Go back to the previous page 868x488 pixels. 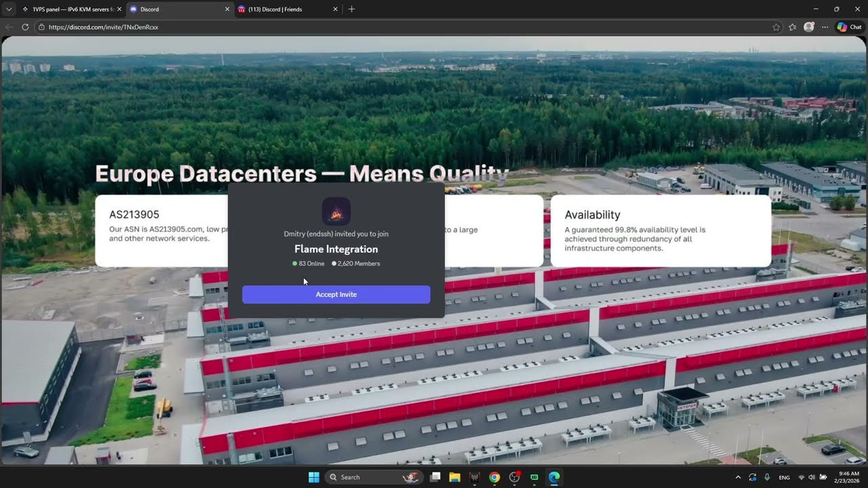pyautogui.click(x=9, y=27)
